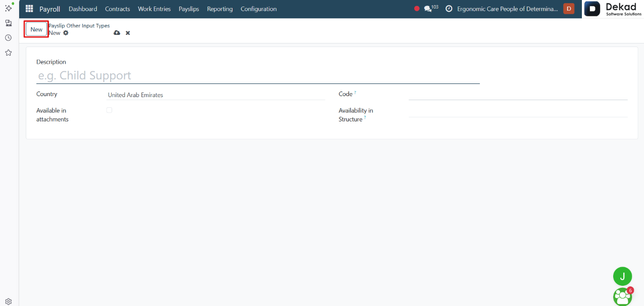The width and height of the screenshot is (644, 306).
Task: Click the green J chat avatar
Action: point(622,276)
